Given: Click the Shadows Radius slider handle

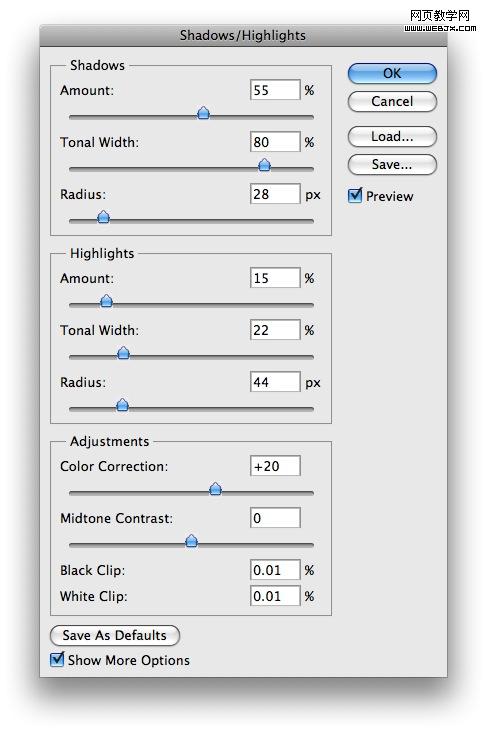Looking at the screenshot, I should [103, 217].
